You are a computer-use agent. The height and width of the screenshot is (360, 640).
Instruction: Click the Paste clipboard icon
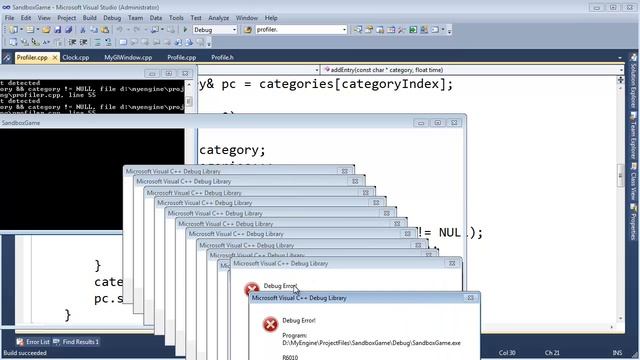[105, 30]
